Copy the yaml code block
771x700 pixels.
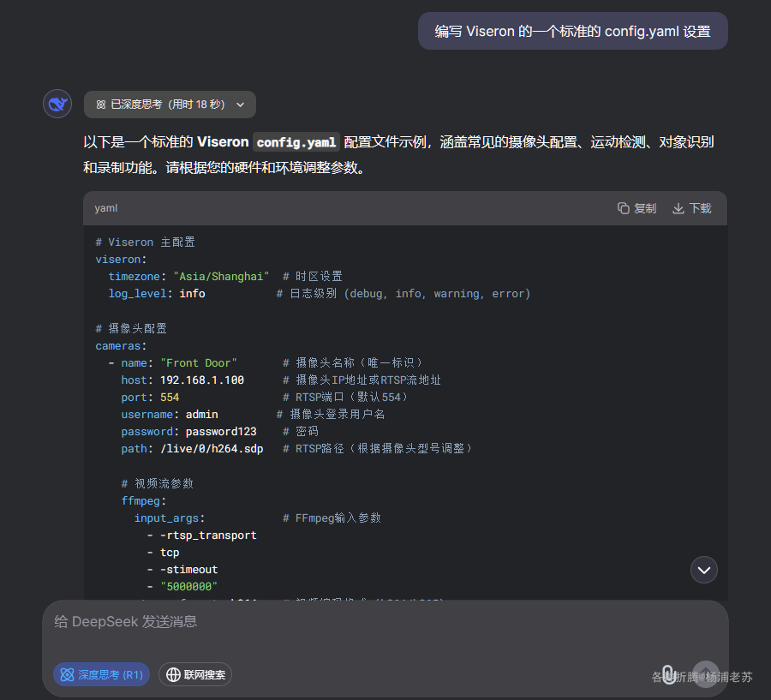pos(637,208)
